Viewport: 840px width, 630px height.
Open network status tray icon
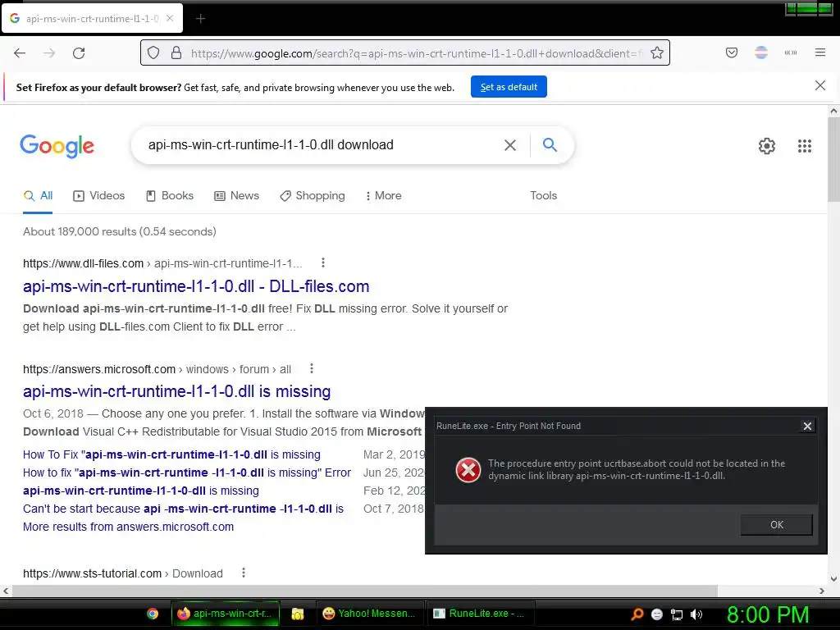677,614
